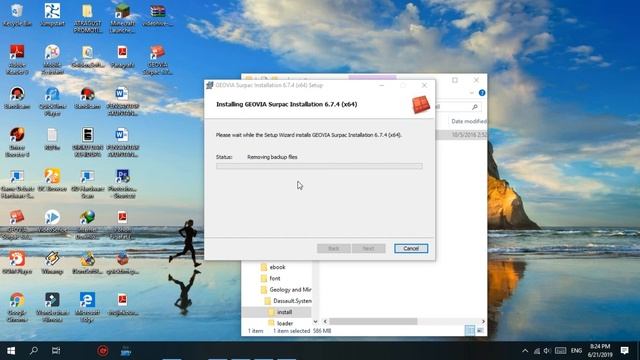Screen dimensions: 640x360
Task: Open the Geology and Mining tree folder
Action: pyautogui.click(x=286, y=289)
